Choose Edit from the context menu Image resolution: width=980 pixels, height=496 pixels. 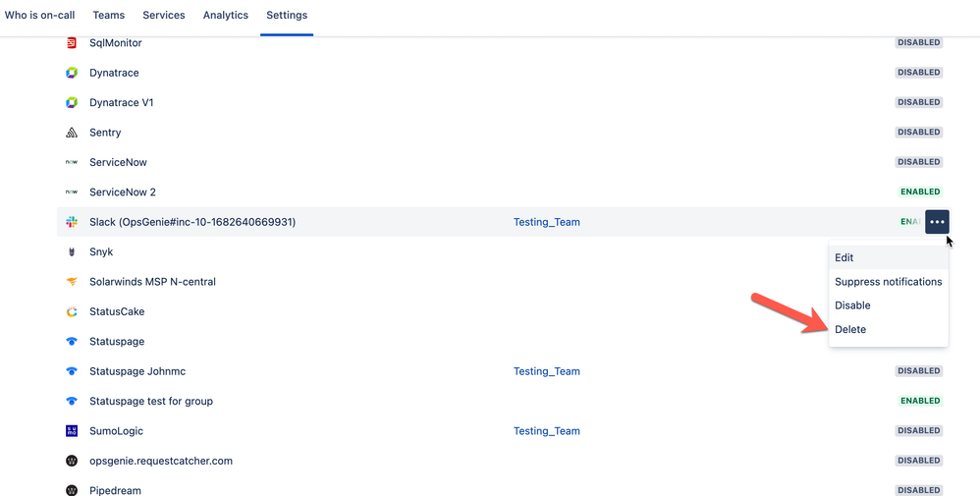888,257
